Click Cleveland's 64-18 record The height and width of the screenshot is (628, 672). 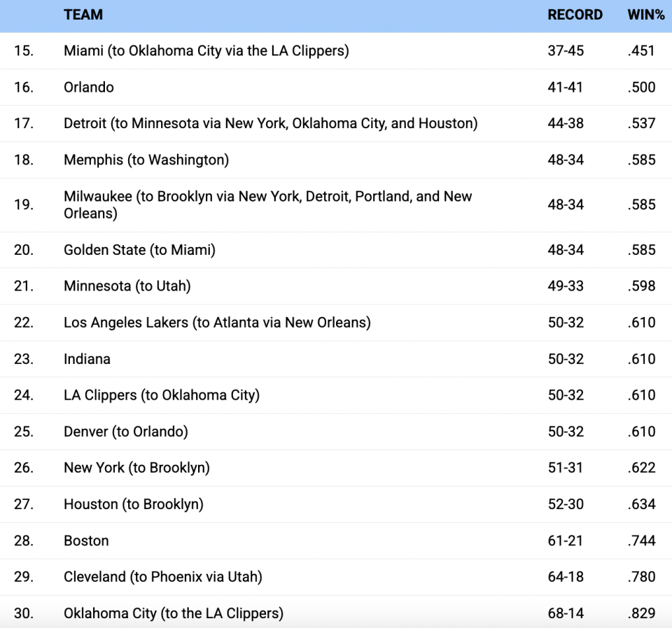(566, 577)
